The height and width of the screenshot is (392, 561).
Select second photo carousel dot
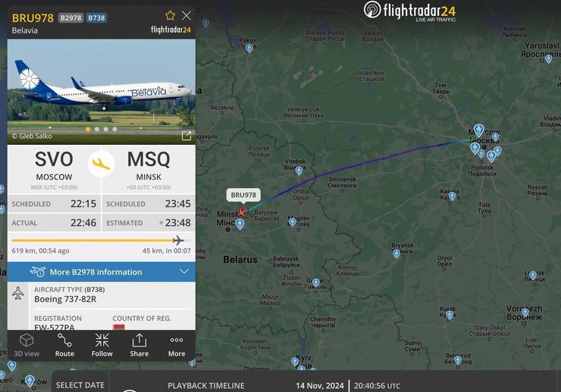tap(97, 129)
